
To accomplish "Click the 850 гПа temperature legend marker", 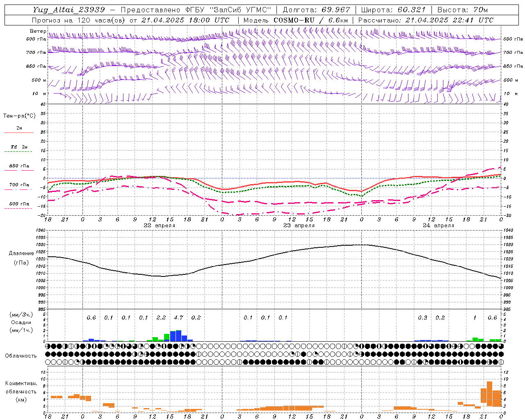I will pos(19,170).
